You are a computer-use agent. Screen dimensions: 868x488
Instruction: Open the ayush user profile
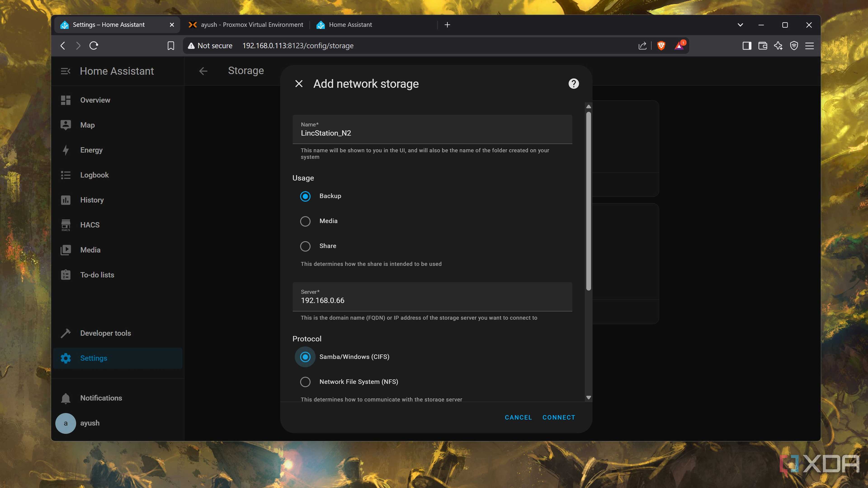(118, 423)
